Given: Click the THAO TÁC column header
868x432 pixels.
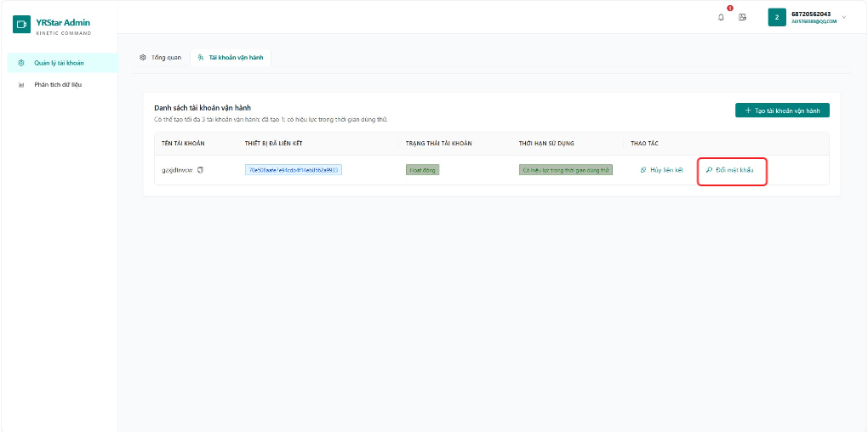Looking at the screenshot, I should [644, 144].
